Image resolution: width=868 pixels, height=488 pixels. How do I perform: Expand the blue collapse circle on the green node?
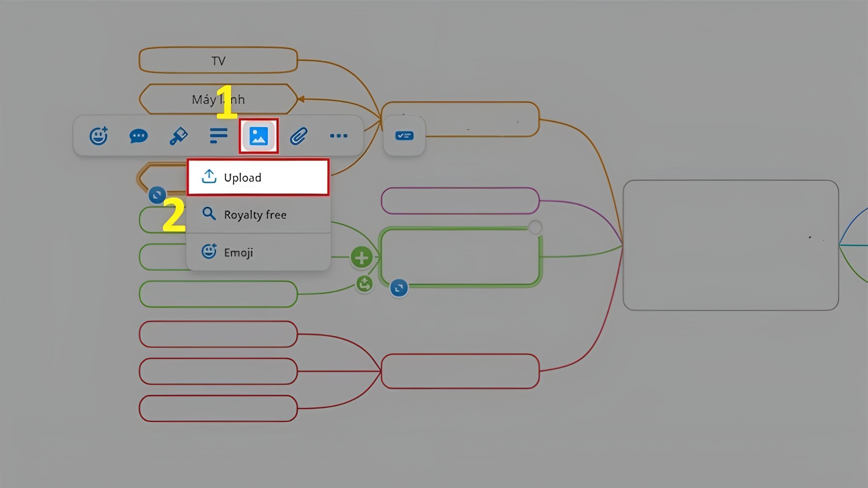(x=399, y=287)
